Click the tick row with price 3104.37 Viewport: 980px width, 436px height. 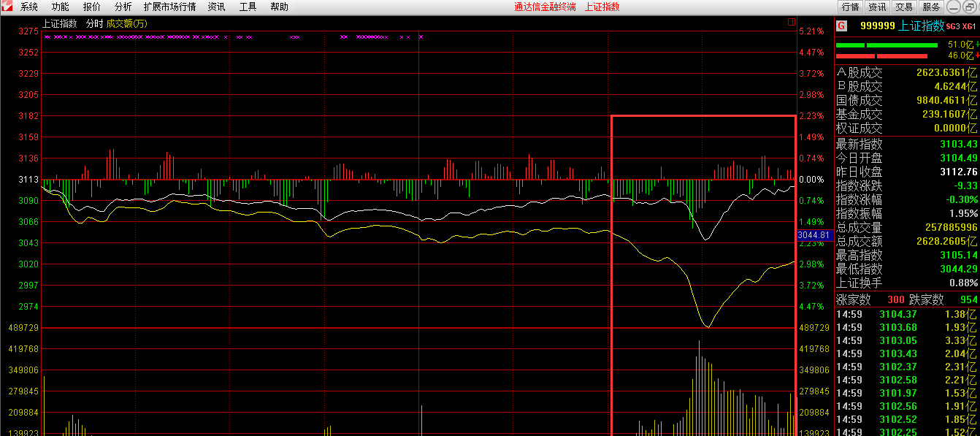[907, 314]
